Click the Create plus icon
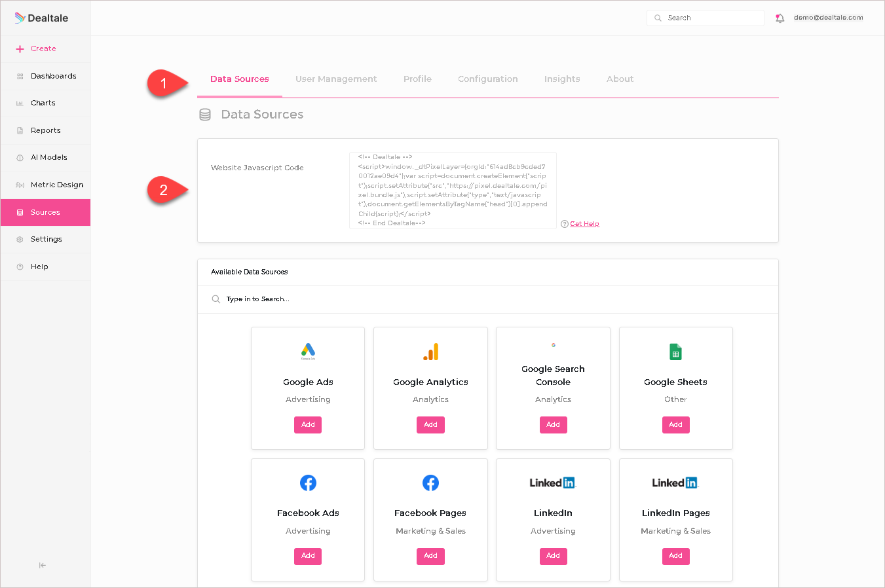The height and width of the screenshot is (588, 885). 20,49
